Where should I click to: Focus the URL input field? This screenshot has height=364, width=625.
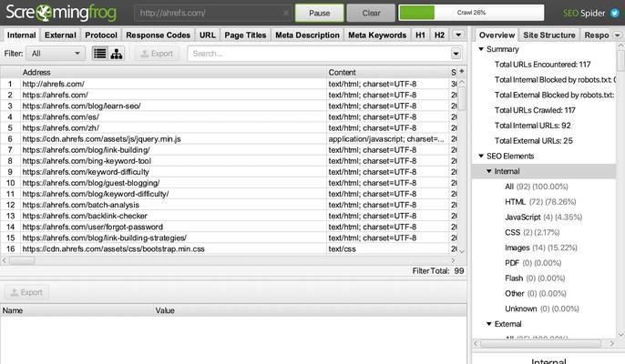pos(213,13)
